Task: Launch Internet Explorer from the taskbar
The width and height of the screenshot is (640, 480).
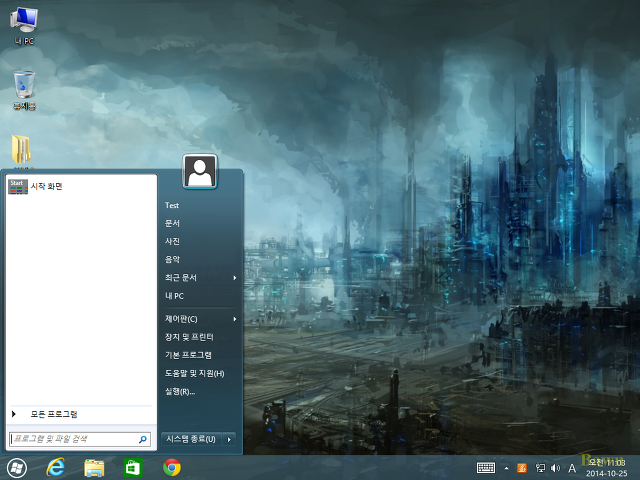Action: coord(55,468)
